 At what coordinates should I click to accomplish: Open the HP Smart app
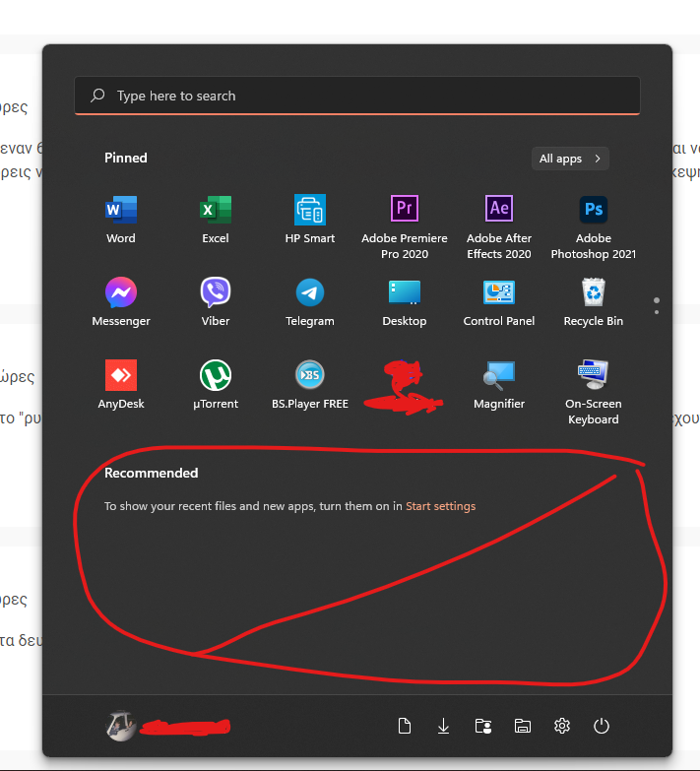(310, 220)
